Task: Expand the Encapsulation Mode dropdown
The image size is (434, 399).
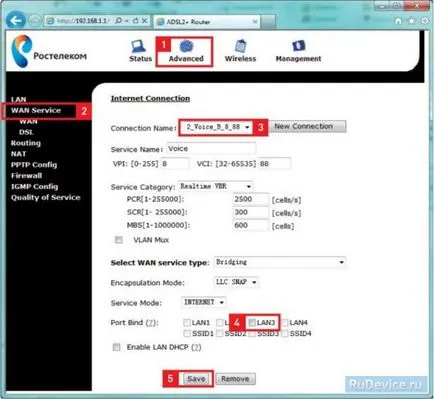Action: 236,282
